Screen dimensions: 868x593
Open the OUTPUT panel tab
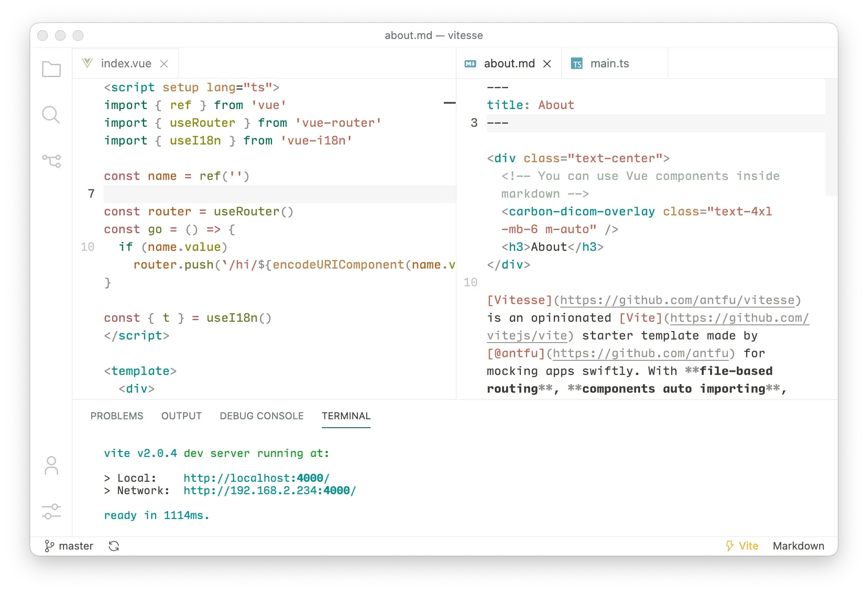click(181, 416)
